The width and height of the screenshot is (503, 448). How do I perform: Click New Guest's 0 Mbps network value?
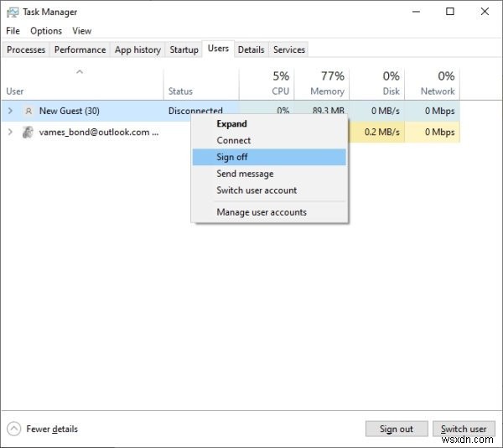coord(439,111)
